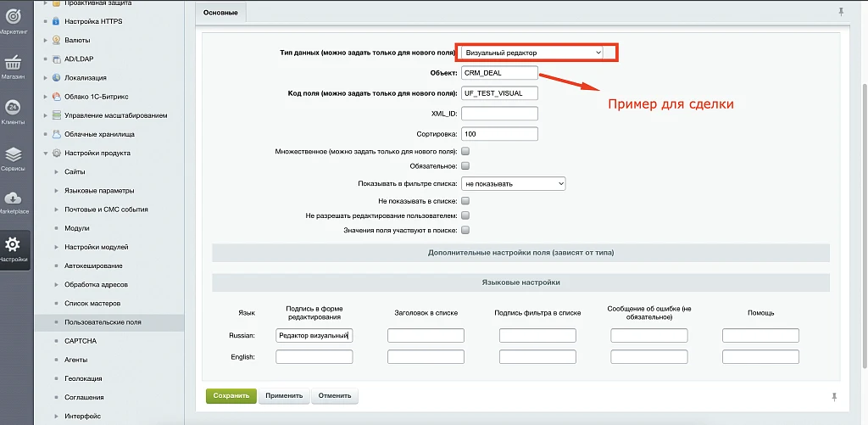868x425 pixels.
Task: Open the Настройки gear icon
Action: [x=14, y=244]
